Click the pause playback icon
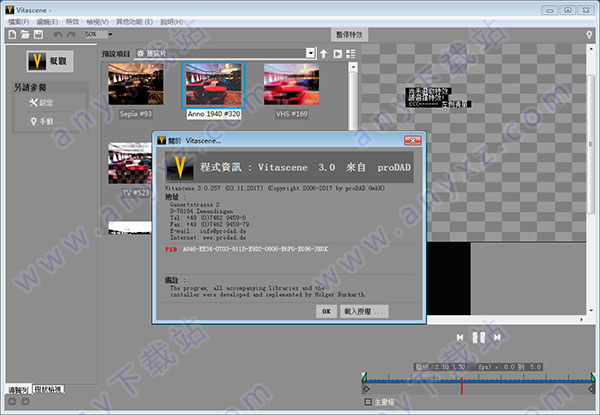 478,337
